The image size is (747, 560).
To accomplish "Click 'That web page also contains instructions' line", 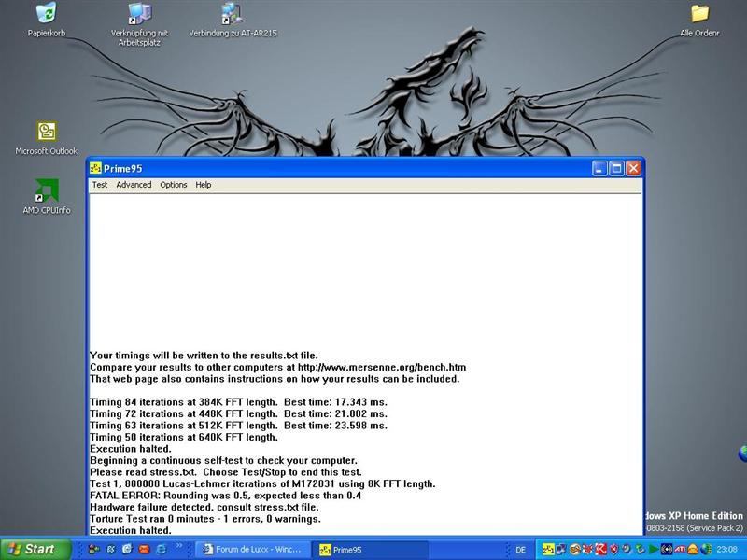I will click(x=275, y=379).
